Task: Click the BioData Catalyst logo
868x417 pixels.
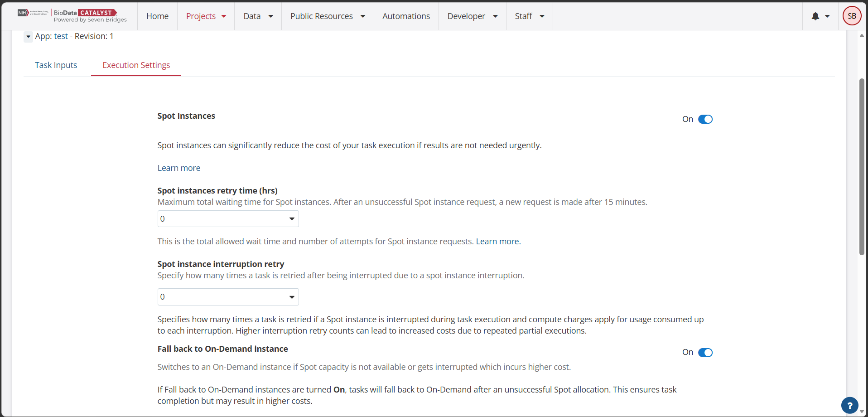Action: click(72, 16)
